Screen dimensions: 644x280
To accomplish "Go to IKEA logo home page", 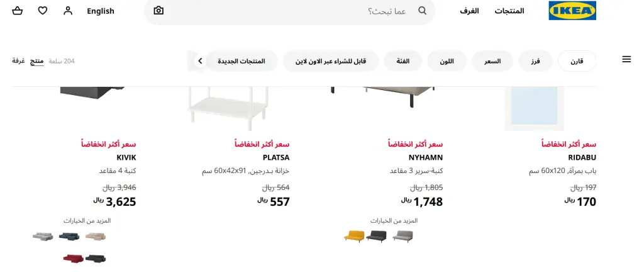I will [x=572, y=11].
